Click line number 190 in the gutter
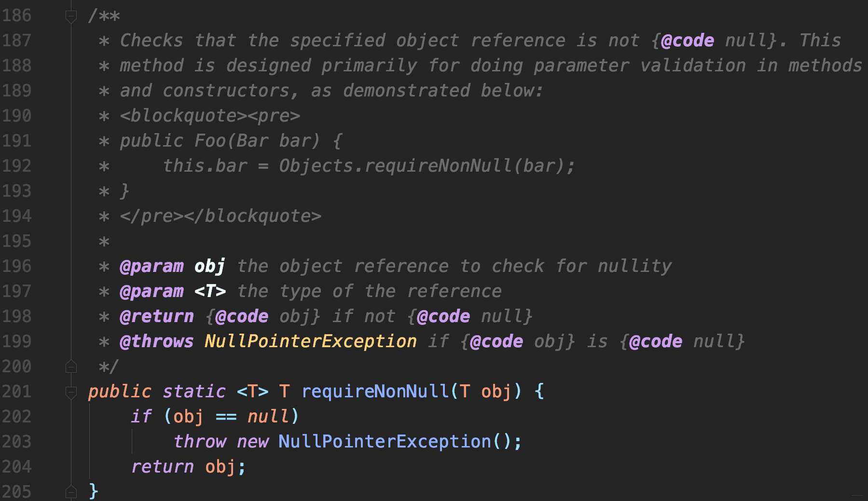 coord(16,116)
